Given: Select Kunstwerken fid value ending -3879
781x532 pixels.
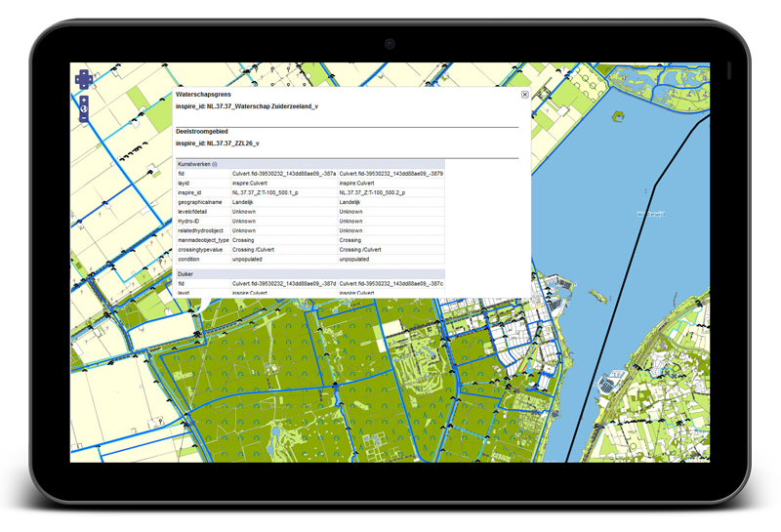Looking at the screenshot, I should click(x=391, y=174).
